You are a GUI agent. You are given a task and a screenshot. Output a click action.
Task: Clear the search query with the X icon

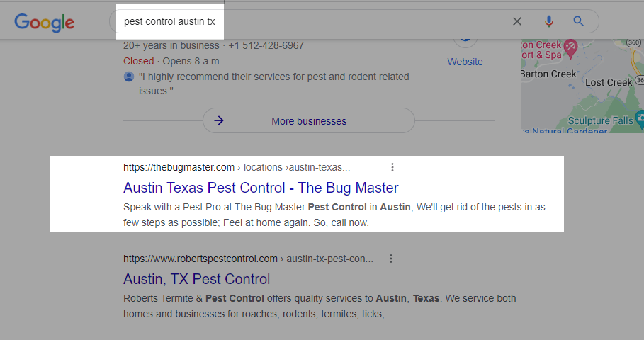[x=517, y=21]
